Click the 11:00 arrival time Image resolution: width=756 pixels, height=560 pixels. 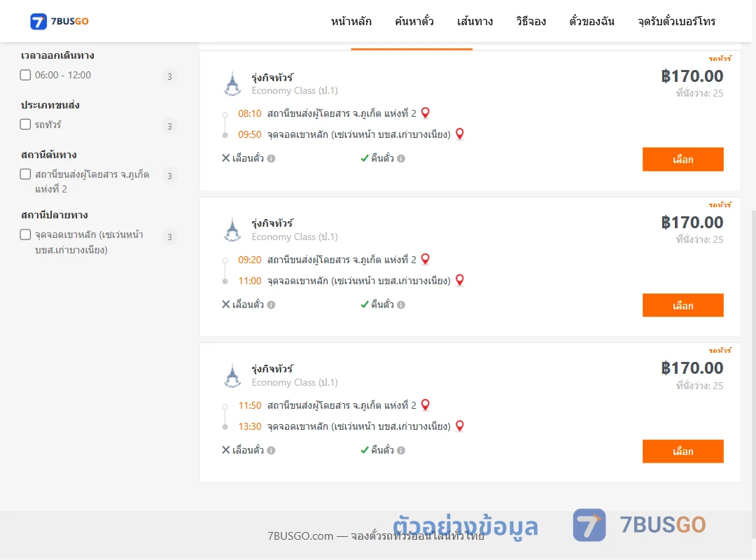pos(250,281)
